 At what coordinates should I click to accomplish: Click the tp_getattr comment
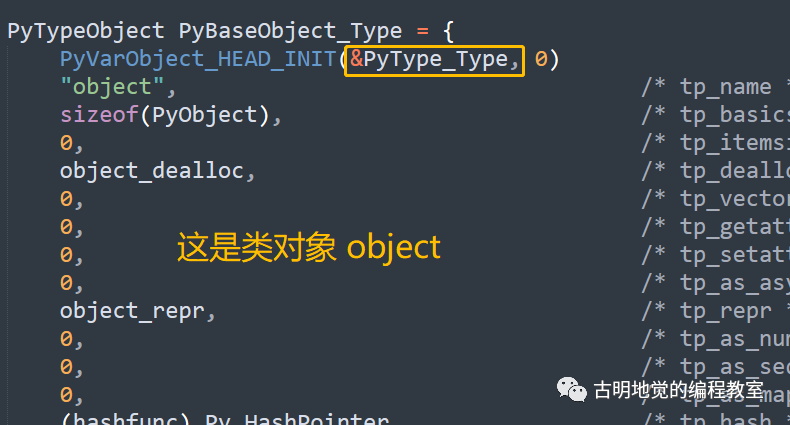pyautogui.click(x=715, y=227)
